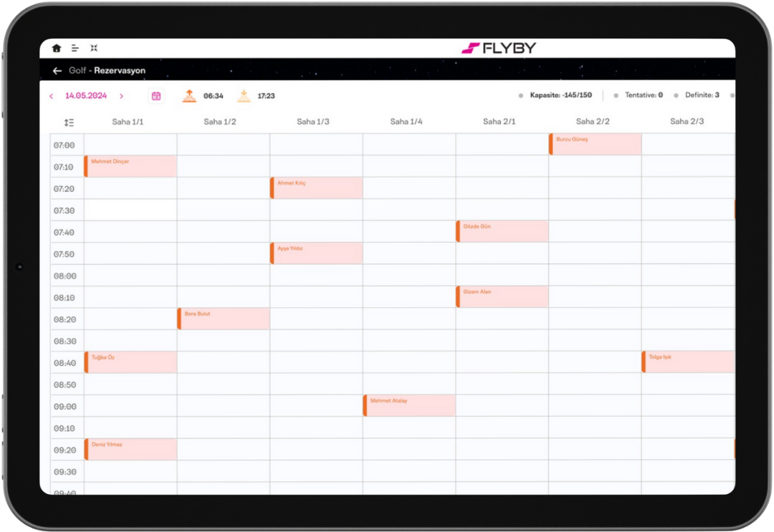Click empty 07:30 slot in Saha 1/1

point(130,210)
